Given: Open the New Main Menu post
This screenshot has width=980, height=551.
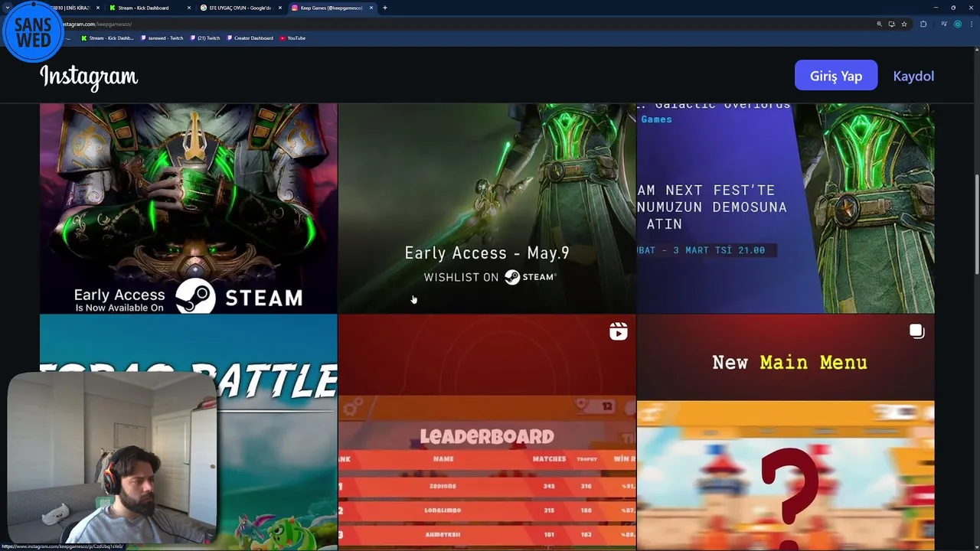Looking at the screenshot, I should point(786,432).
